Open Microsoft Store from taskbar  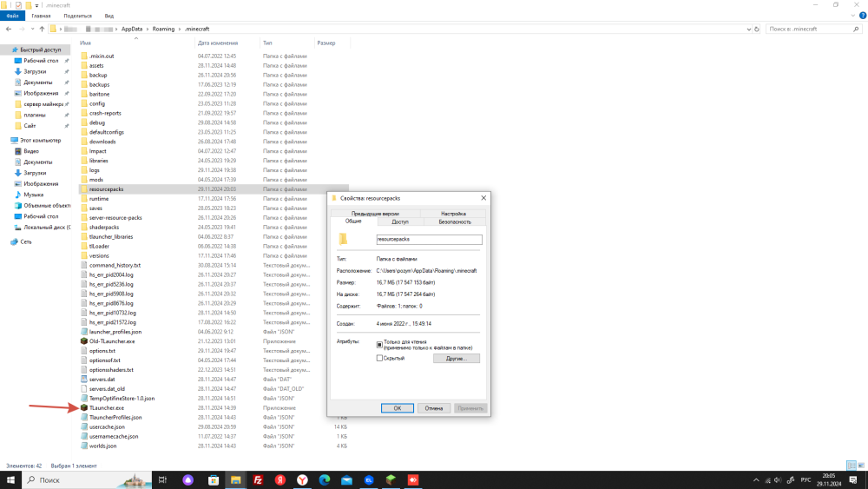(x=214, y=479)
